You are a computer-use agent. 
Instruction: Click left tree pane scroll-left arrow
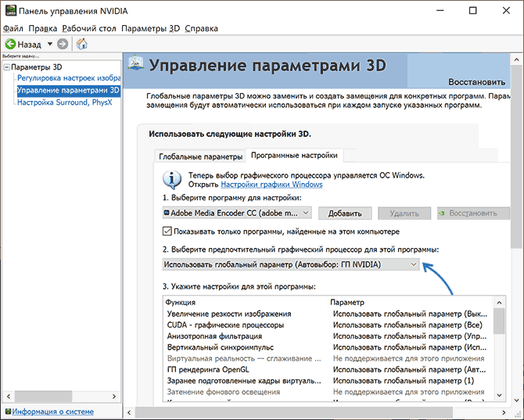[9, 397]
